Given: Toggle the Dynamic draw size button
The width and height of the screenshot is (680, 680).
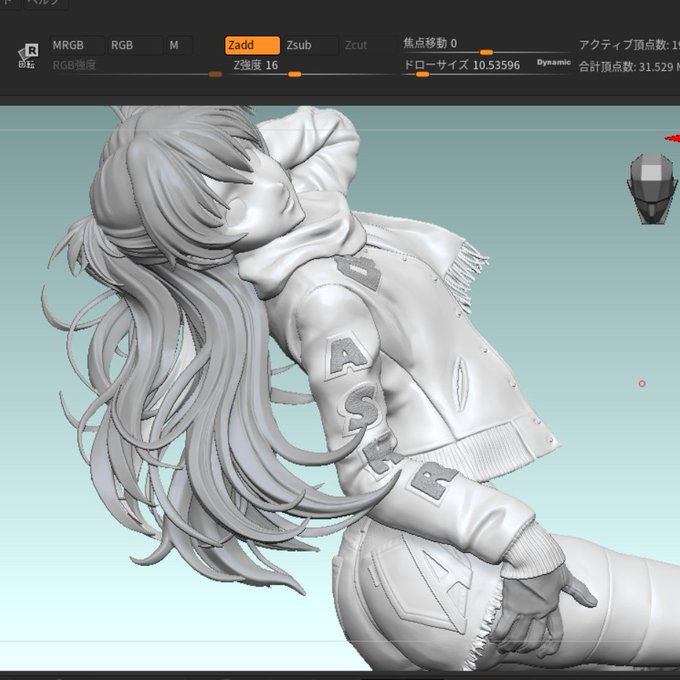Looking at the screenshot, I should 554,62.
